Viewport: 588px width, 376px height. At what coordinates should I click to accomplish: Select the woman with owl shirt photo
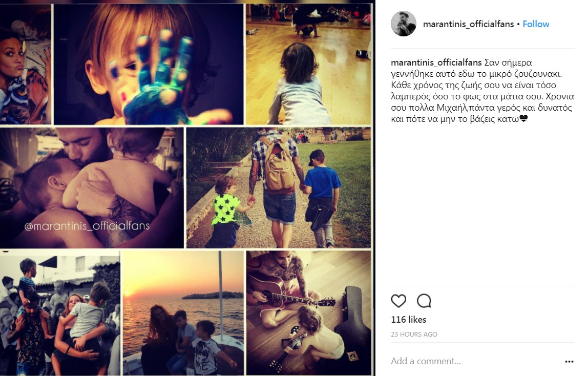pyautogui.click(x=26, y=64)
